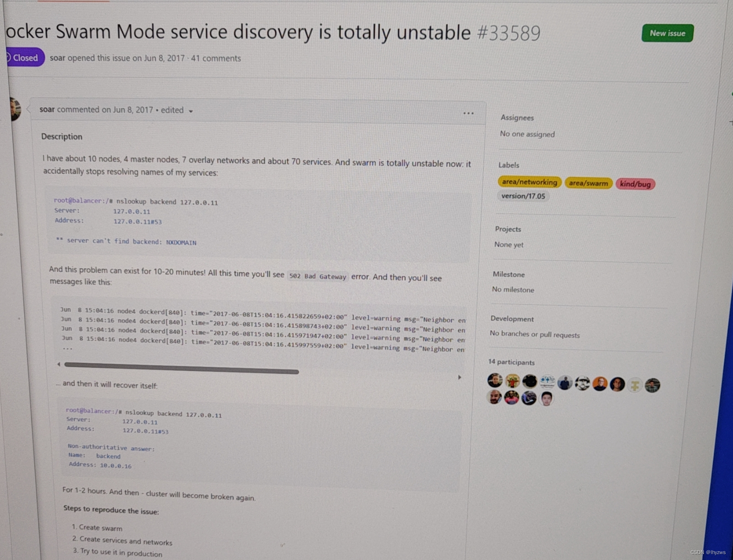Open the three-dot comment options menu
This screenshot has height=560, width=733.
pyautogui.click(x=468, y=113)
